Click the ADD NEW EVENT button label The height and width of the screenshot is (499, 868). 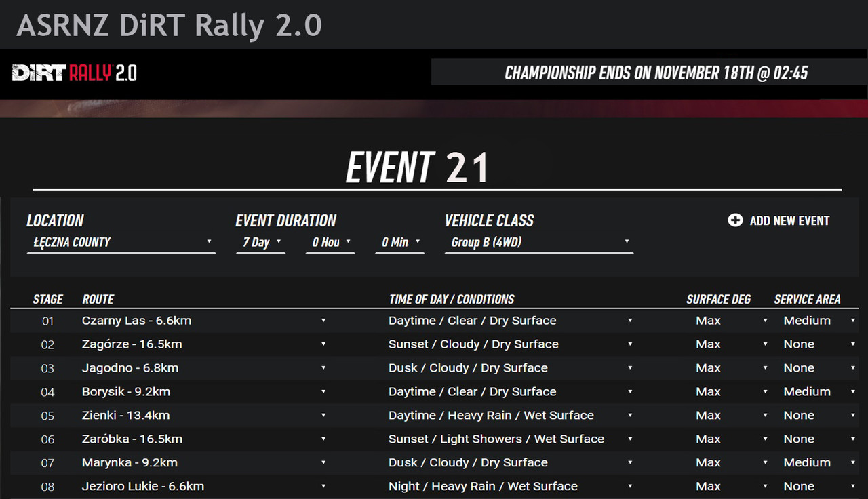pyautogui.click(x=789, y=221)
